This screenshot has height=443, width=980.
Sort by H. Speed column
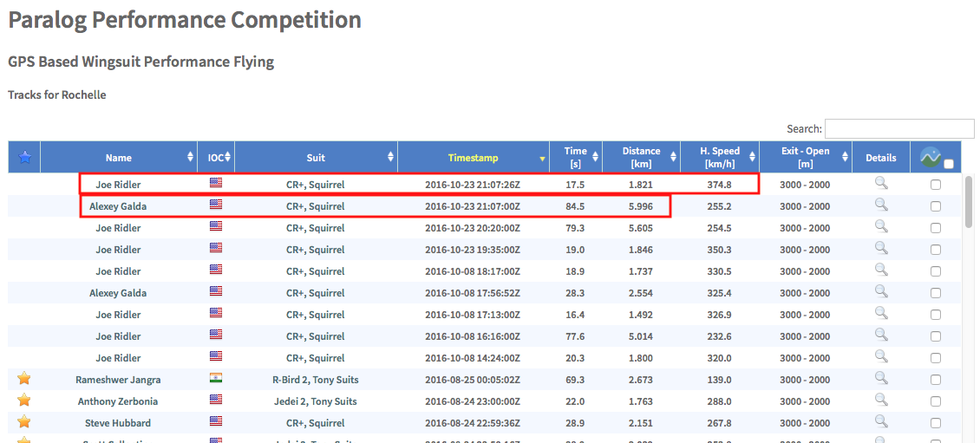point(720,157)
